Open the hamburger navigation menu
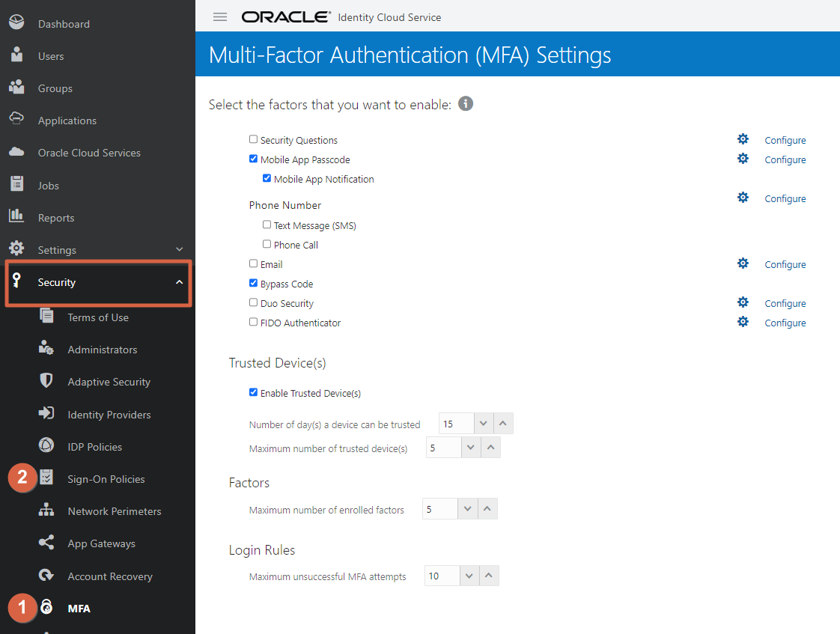 click(x=219, y=17)
